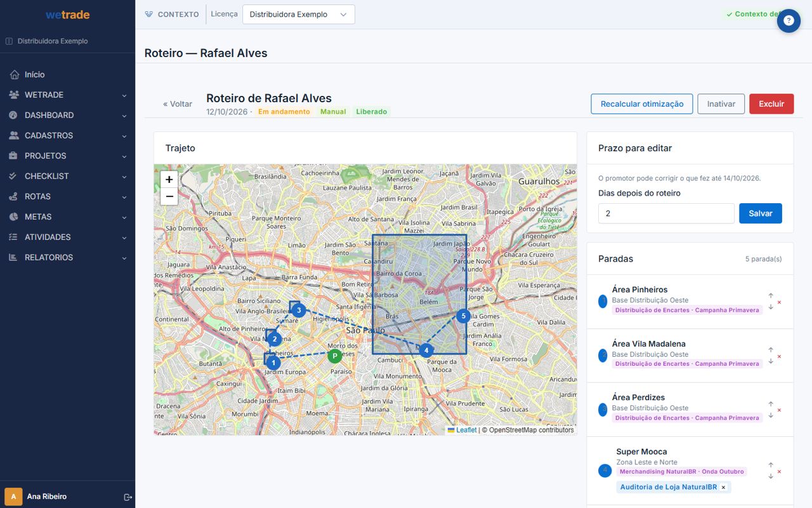
Task: Expand the WETRADE sidebar menu
Action: pyautogui.click(x=68, y=95)
